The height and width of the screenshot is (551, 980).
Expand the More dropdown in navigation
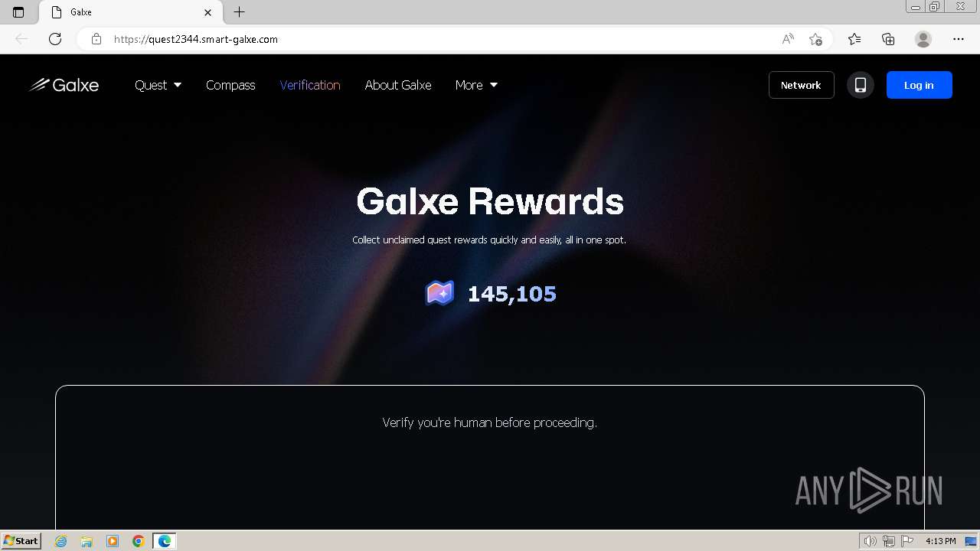(x=476, y=85)
